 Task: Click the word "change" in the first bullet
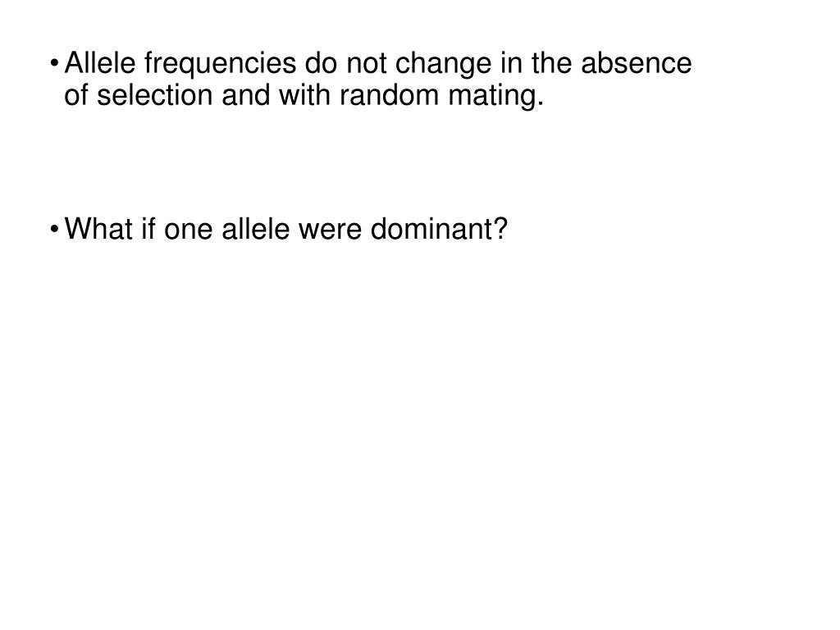pyautogui.click(x=444, y=64)
